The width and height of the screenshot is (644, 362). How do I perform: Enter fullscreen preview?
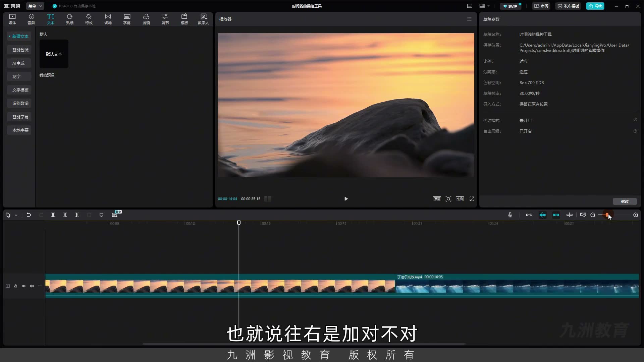472,199
